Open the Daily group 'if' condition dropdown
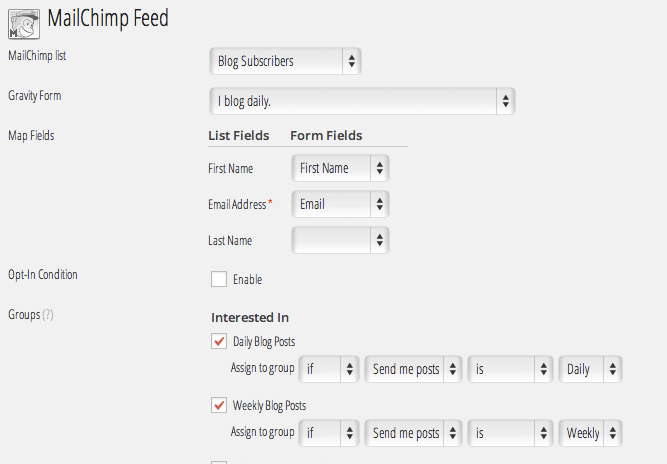 (330, 369)
